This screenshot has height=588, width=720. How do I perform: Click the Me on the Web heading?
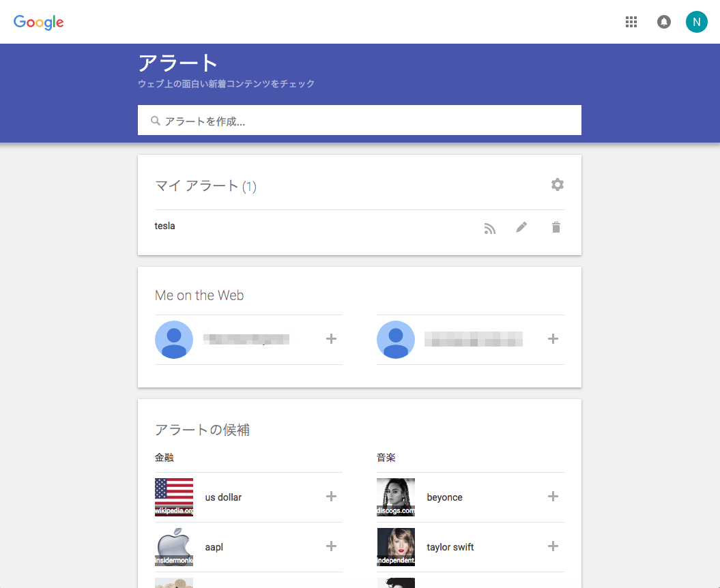199,295
